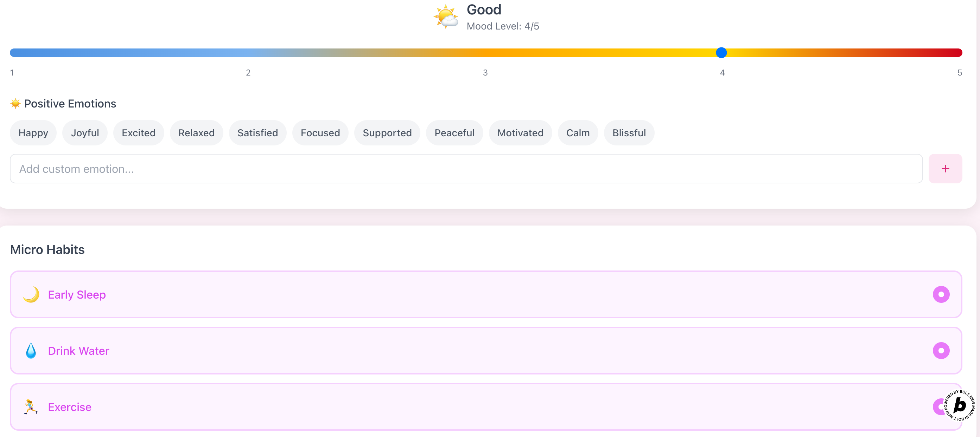The image size is (980, 437).
Task: Click the sun icon next to Positive Emotions
Action: pos(15,103)
